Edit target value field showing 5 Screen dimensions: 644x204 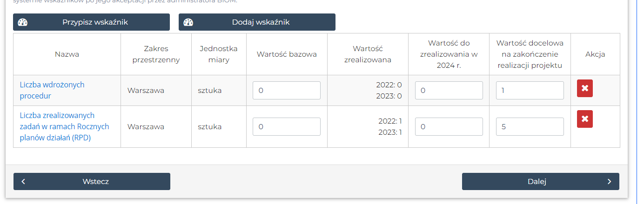coord(530,127)
